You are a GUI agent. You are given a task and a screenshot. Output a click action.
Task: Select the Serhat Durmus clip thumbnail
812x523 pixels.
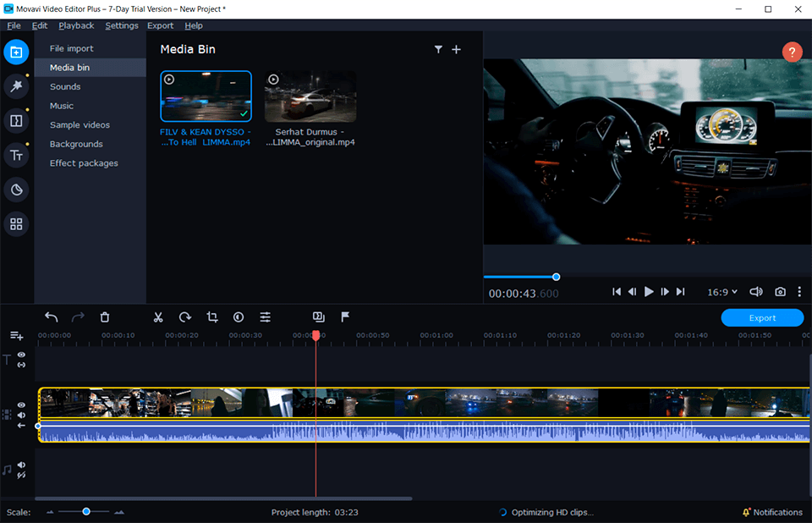click(x=310, y=95)
